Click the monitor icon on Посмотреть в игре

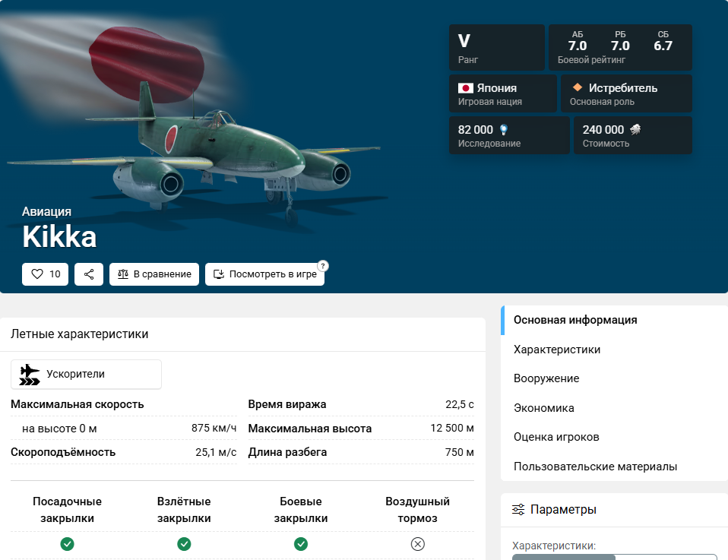(219, 274)
